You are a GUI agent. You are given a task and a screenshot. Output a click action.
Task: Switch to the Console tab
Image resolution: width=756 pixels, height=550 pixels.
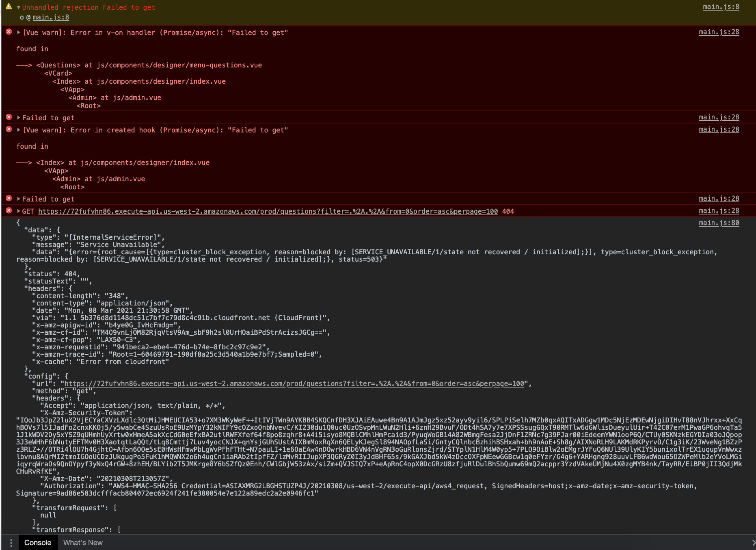38,542
